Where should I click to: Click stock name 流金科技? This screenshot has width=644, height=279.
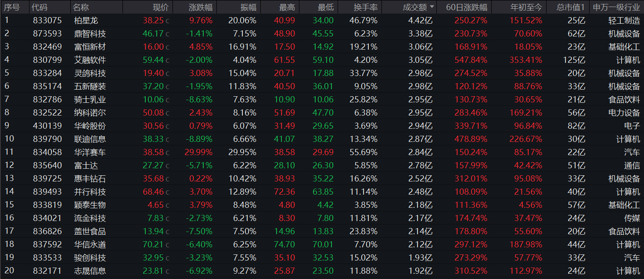(90, 218)
